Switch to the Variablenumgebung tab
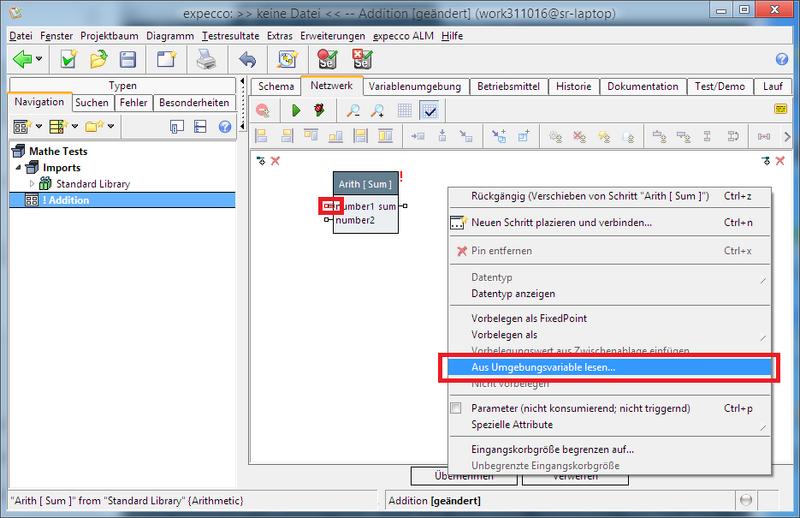The width and height of the screenshot is (800, 518). (415, 86)
